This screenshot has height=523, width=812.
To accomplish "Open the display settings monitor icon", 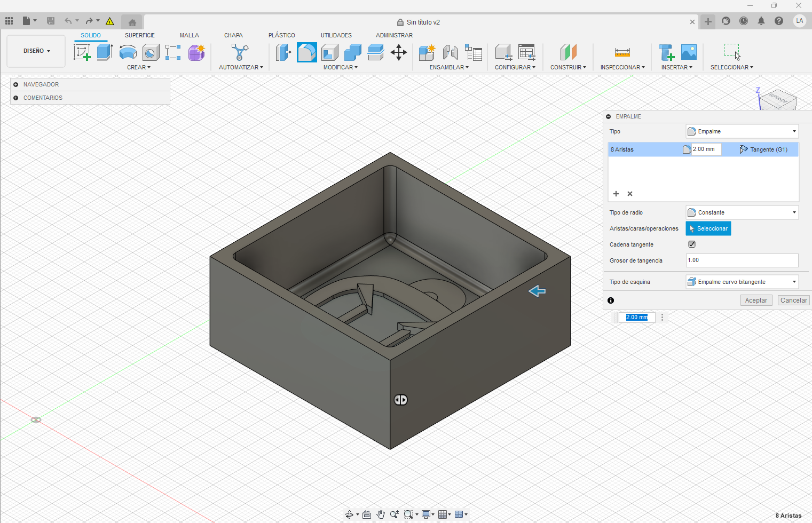I will point(426,514).
